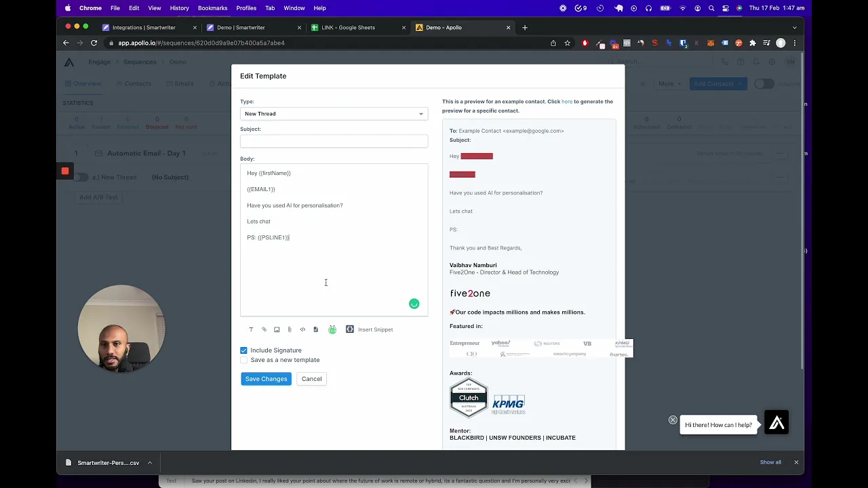Open a new browser tab
The height and width of the screenshot is (488, 868).
525,28
